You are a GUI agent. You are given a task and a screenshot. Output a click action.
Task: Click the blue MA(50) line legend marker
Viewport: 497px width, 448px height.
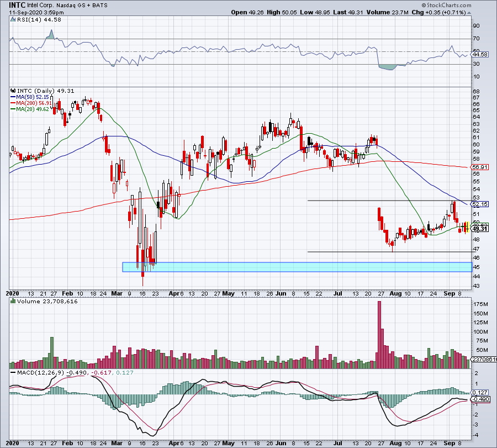13,97
